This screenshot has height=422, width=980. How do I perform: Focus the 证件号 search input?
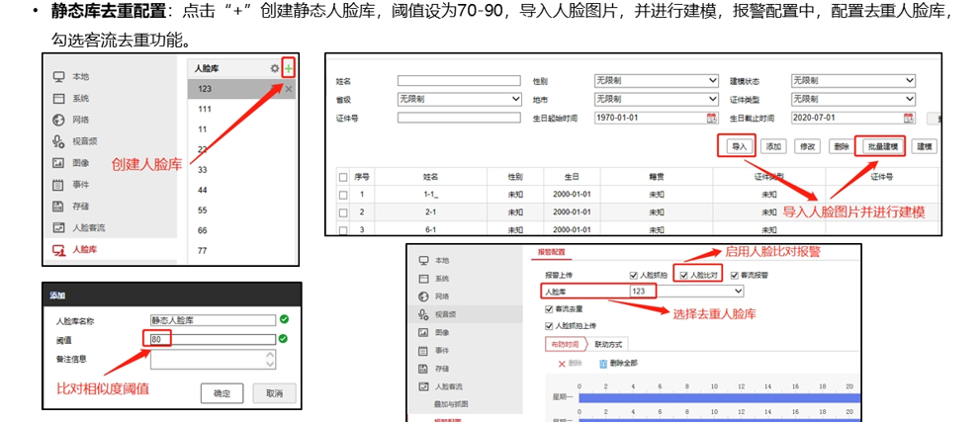coord(460,118)
